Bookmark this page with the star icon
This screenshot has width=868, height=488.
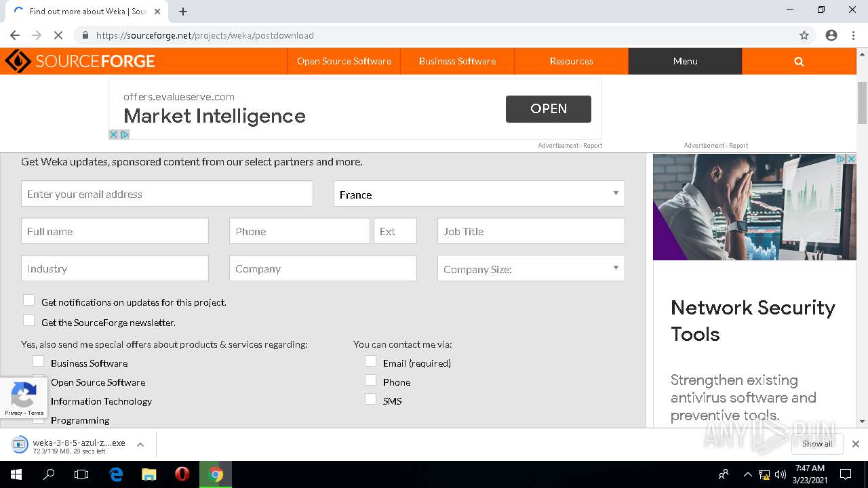click(x=804, y=35)
